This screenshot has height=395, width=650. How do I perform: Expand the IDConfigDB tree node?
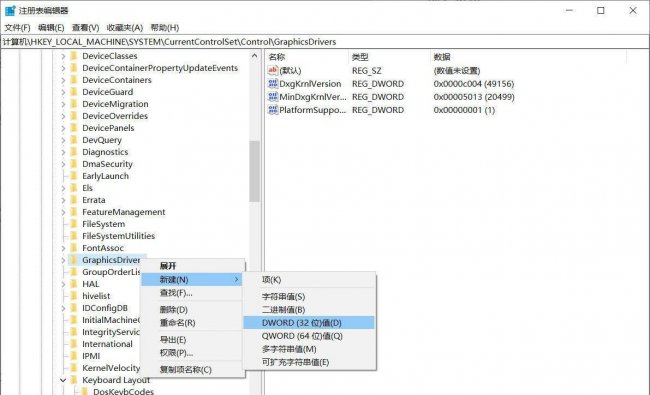click(x=63, y=308)
